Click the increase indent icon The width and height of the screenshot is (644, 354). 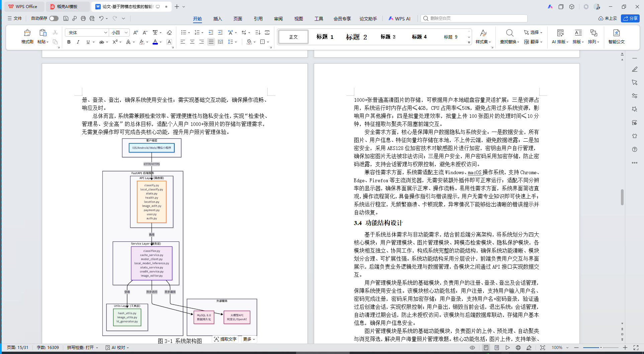pos(220,32)
